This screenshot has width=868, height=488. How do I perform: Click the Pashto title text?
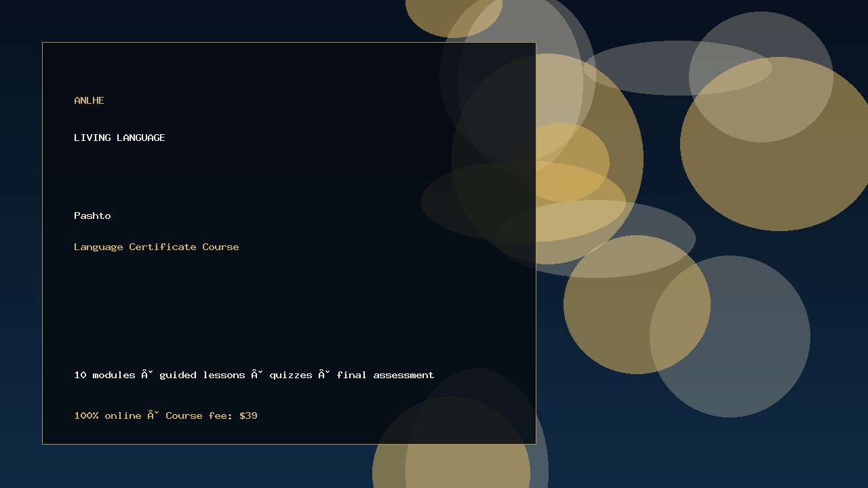point(92,216)
